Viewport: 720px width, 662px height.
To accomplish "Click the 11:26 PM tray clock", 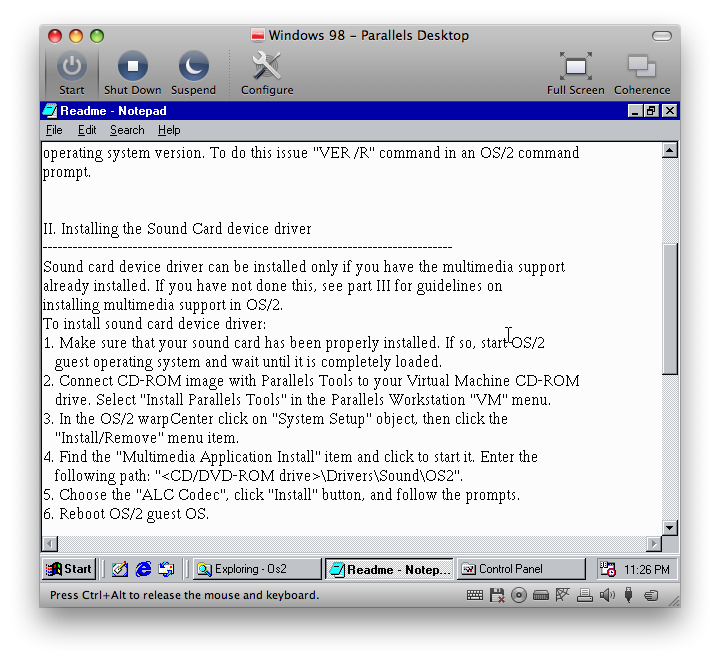I will point(647,570).
